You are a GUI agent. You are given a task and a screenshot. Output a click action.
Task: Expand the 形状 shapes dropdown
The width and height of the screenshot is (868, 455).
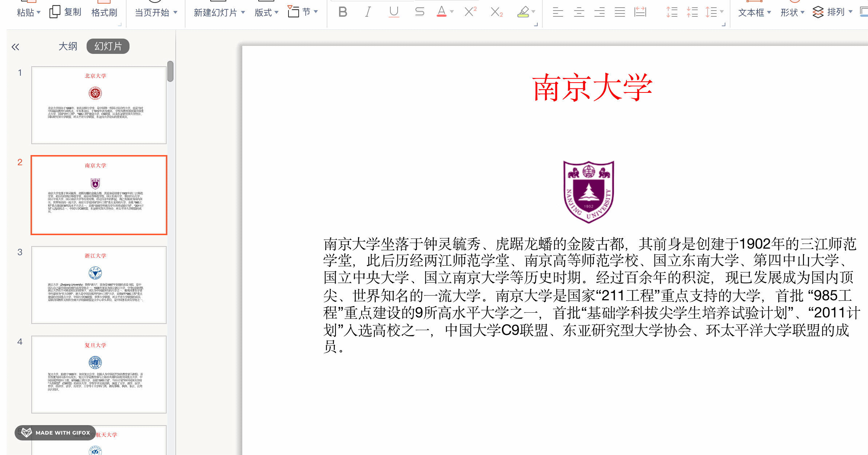pos(803,12)
